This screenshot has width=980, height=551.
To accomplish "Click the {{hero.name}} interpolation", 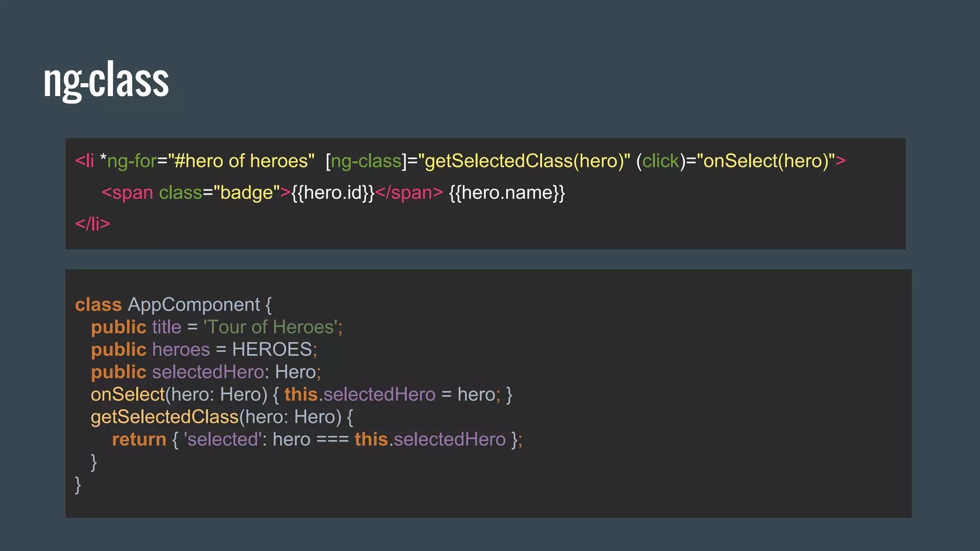I will click(507, 193).
